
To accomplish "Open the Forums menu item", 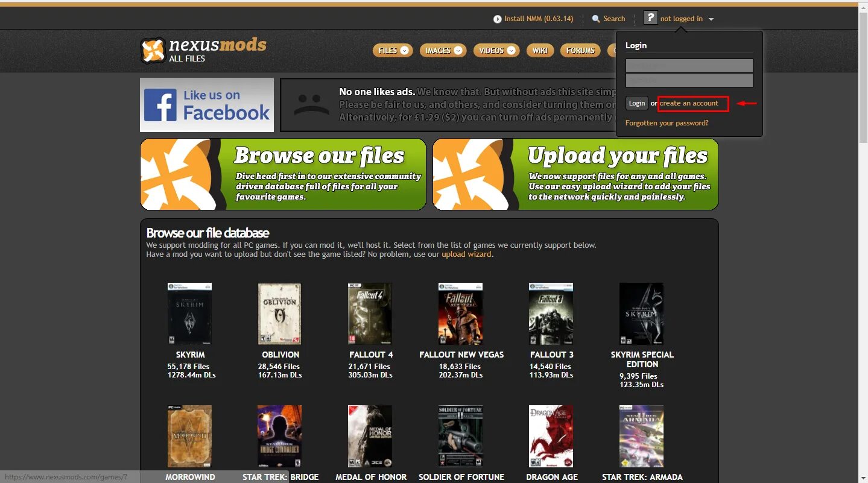I will click(580, 51).
